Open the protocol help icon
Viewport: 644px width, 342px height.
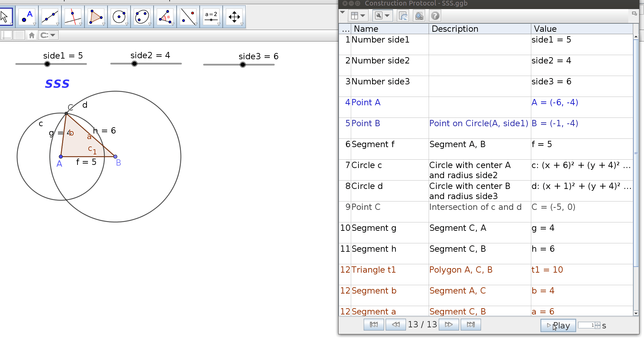point(435,16)
